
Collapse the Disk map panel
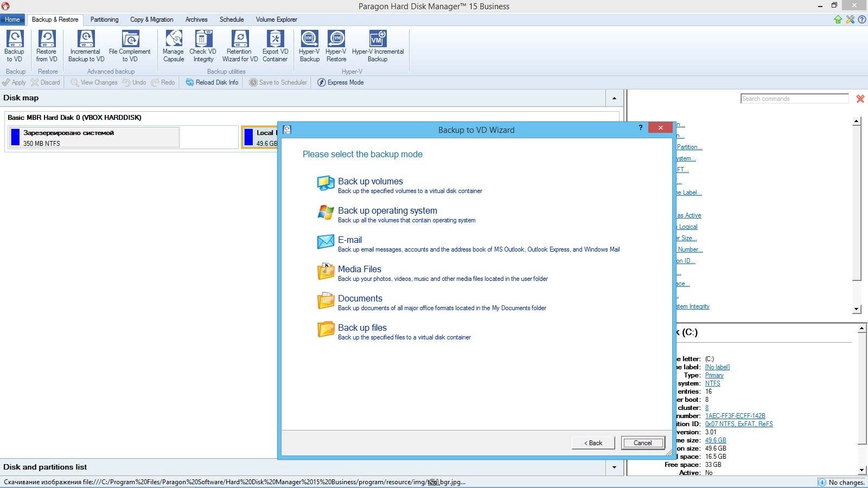(x=614, y=98)
